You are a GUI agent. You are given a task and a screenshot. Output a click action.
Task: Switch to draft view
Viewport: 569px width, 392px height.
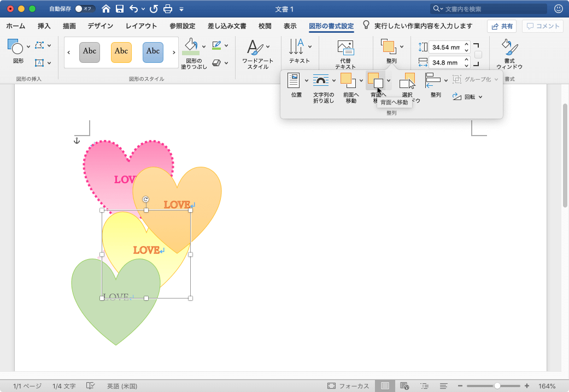(443, 386)
